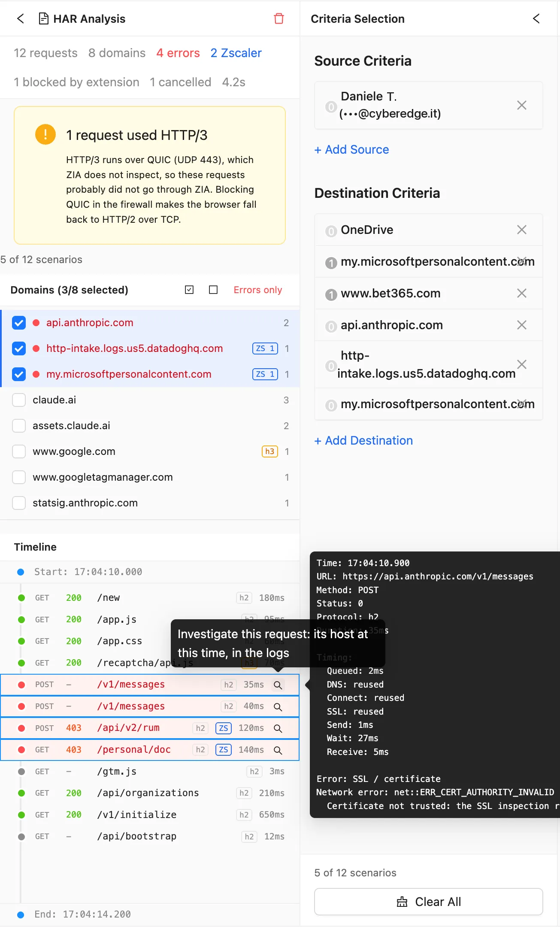560x927 pixels.
Task: Tick the statsig.anthropic.com domain checkbox
Action: [x=19, y=503]
